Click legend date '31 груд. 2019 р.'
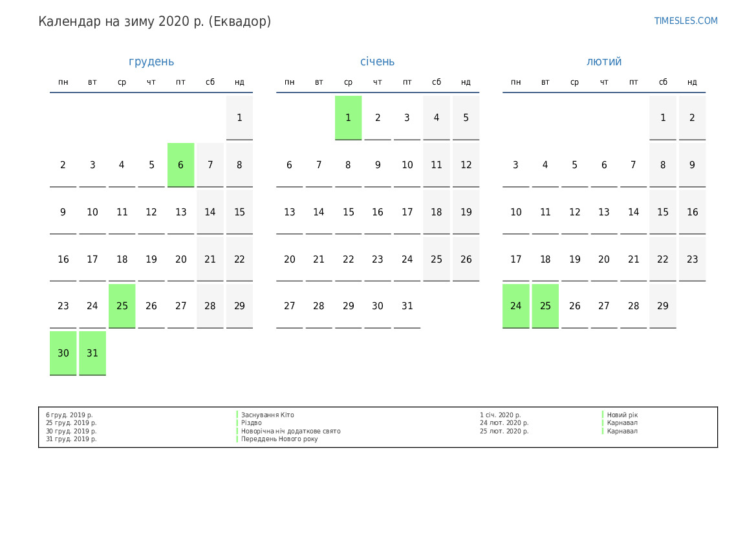 click(71, 439)
